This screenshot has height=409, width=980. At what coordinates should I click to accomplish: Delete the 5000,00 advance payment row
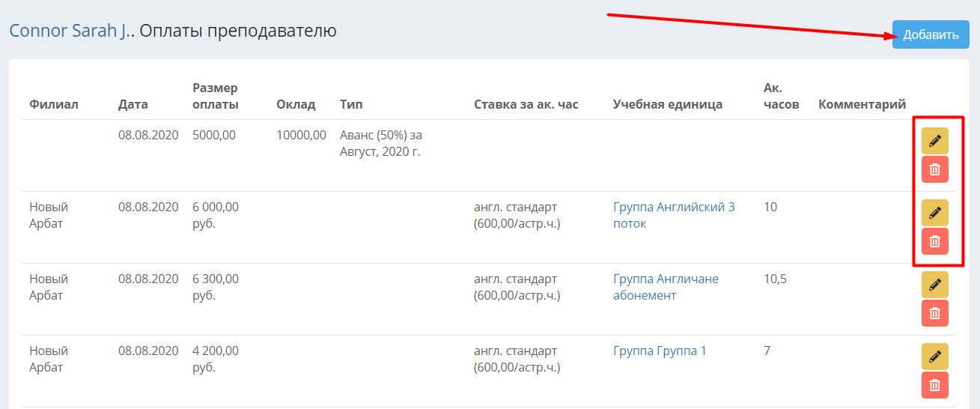pos(934,169)
